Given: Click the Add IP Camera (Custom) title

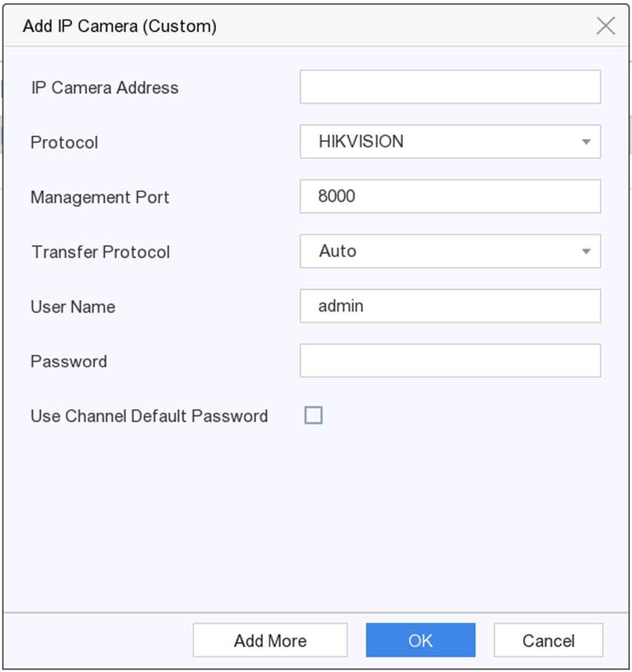Looking at the screenshot, I should tap(120, 27).
